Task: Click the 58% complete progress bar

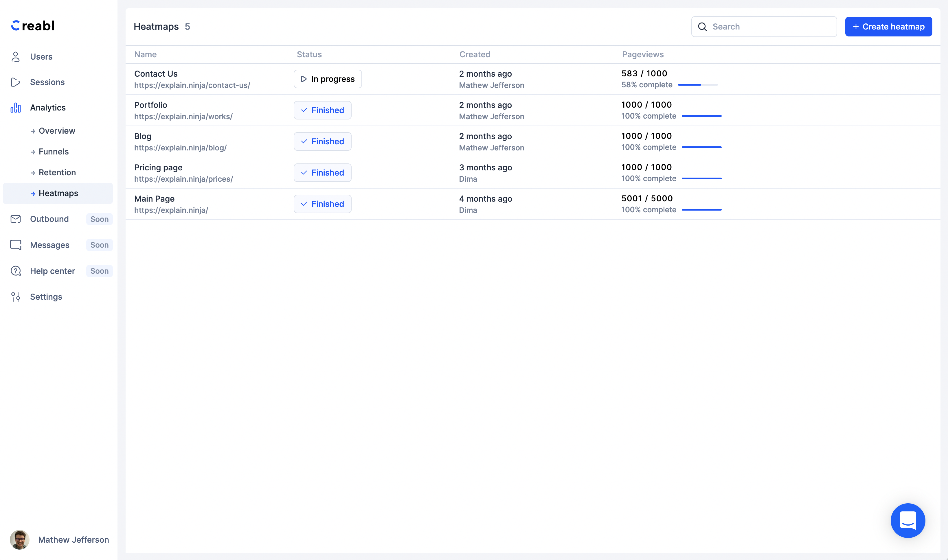Action: pos(697,85)
